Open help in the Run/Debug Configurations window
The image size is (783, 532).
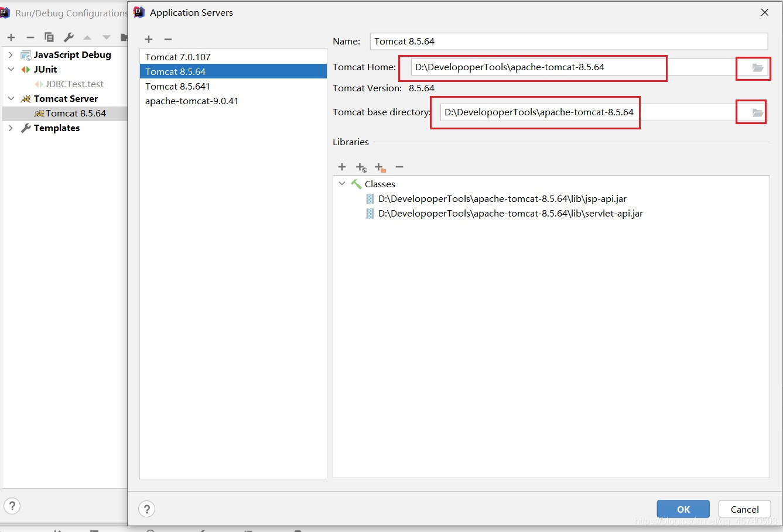[12, 506]
